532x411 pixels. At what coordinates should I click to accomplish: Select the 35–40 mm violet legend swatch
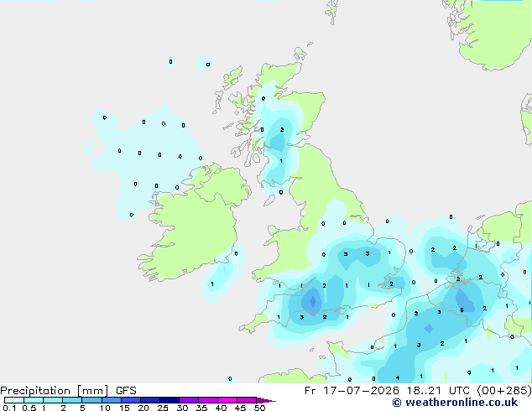pos(208,400)
